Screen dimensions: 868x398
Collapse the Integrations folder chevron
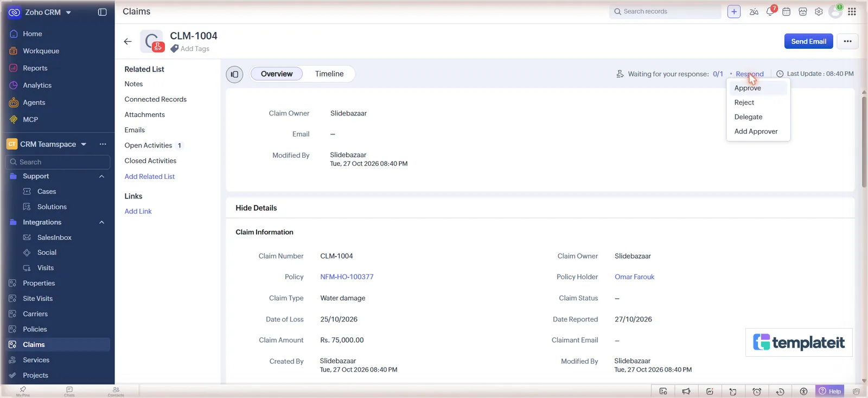click(101, 222)
